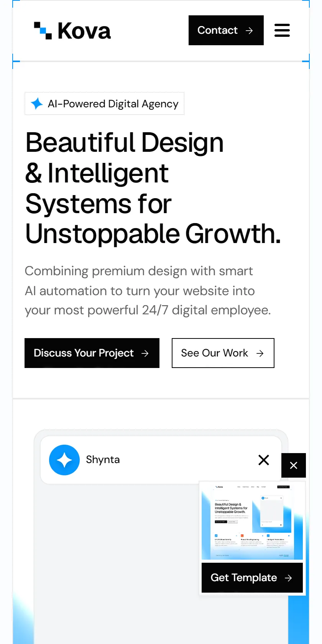Click Discuss Your Project text
Image resolution: width=322 pixels, height=644 pixels.
pyautogui.click(x=84, y=353)
